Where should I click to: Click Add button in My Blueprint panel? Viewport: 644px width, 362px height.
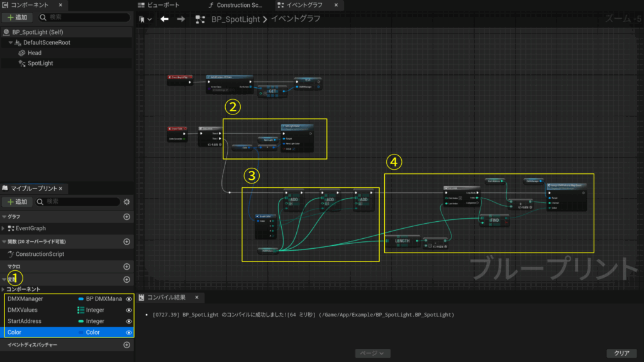[17, 202]
